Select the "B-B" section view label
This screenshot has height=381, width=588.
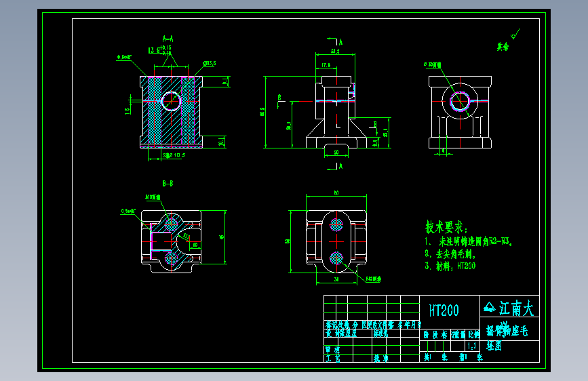[x=168, y=183]
